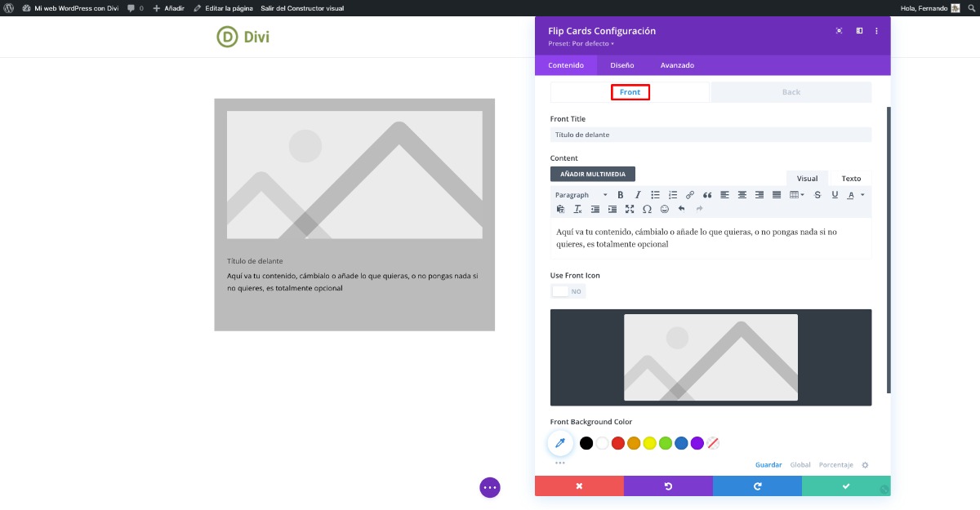980x510 pixels.
Task: Click Salir del Constructor visual link
Action: (x=302, y=8)
